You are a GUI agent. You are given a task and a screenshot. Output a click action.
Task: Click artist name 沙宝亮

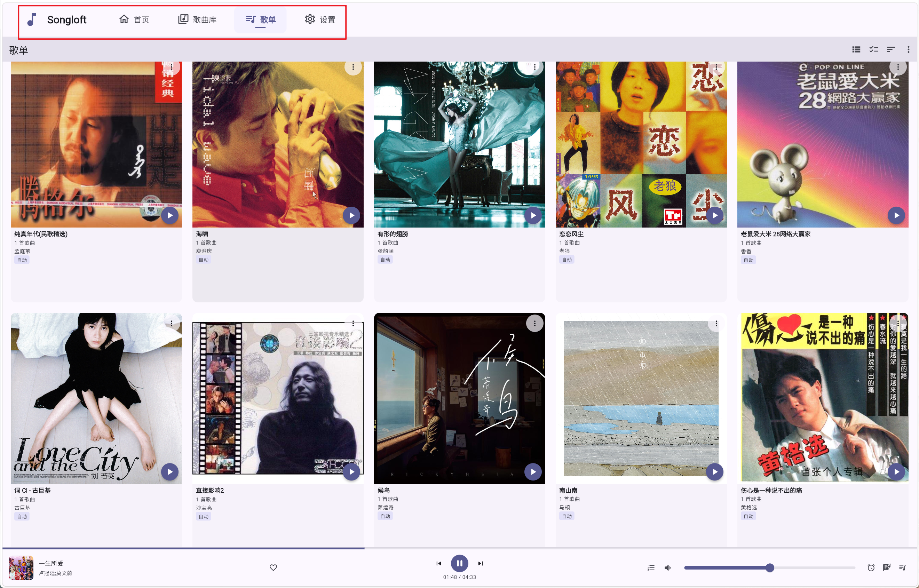tap(204, 508)
